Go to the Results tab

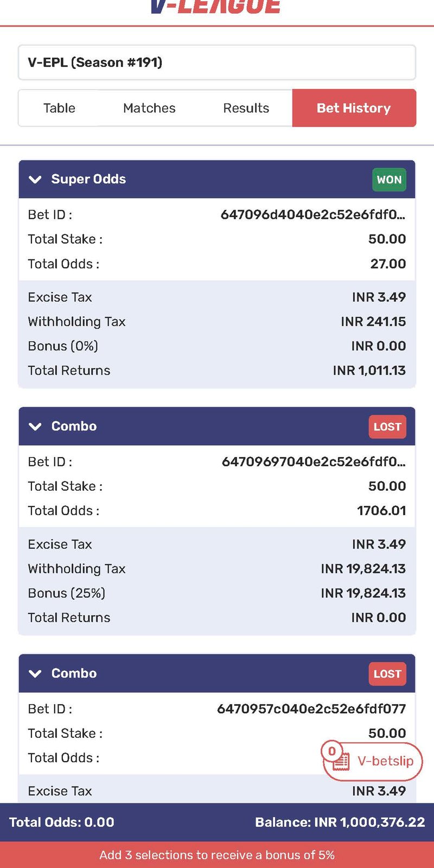point(246,108)
